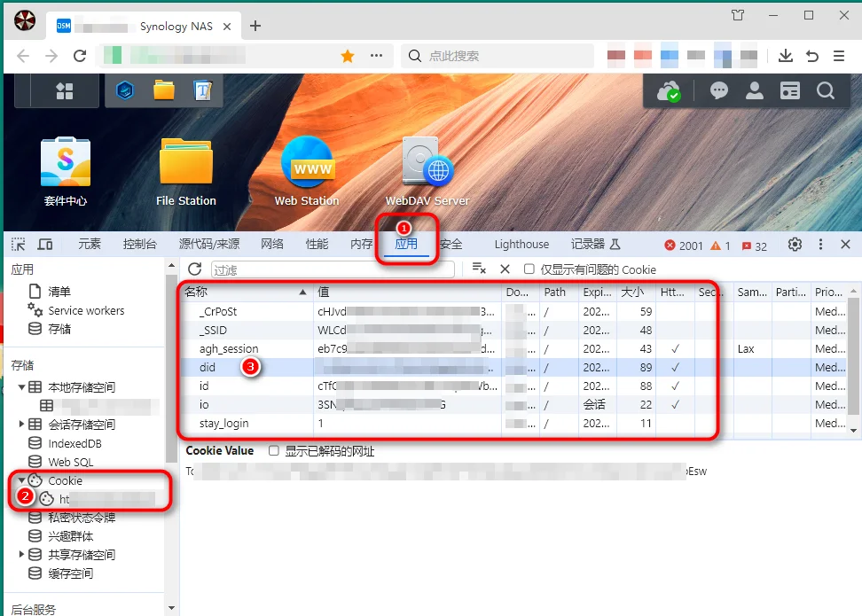Switch to the Network (网络) tab
The width and height of the screenshot is (862, 616).
click(272, 244)
